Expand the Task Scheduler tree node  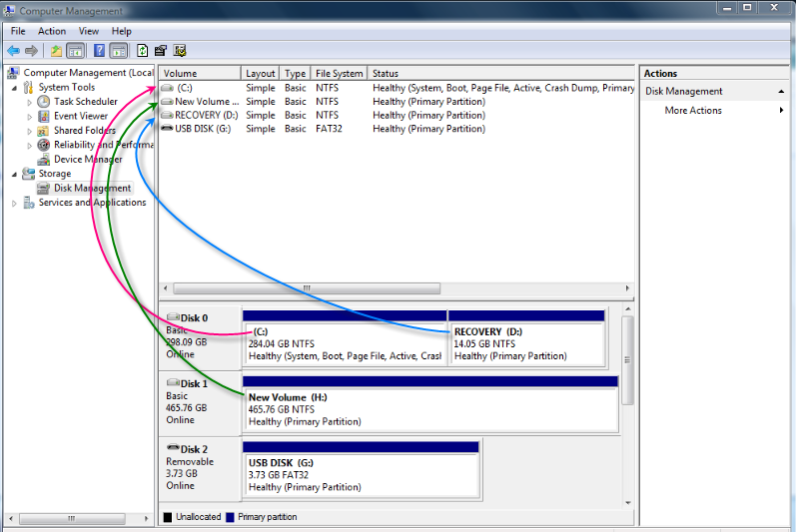pos(28,102)
